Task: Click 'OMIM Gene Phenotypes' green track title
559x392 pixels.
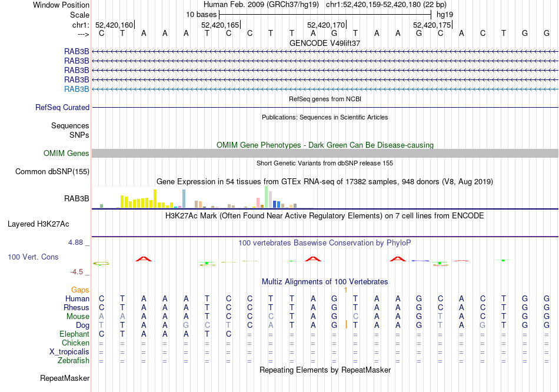Action: coord(325,145)
